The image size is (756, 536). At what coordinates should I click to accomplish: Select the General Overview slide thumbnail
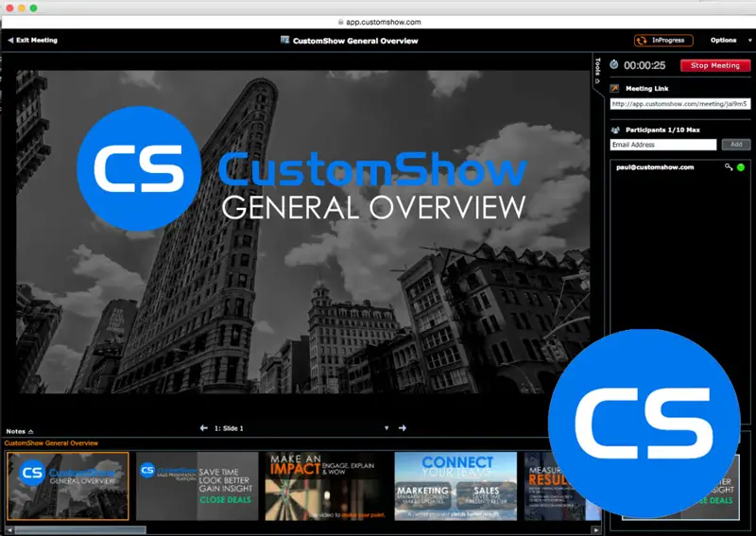pos(68,486)
